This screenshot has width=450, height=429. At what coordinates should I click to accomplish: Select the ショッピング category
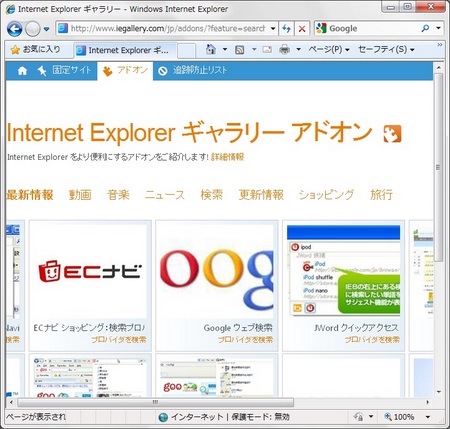326,195
